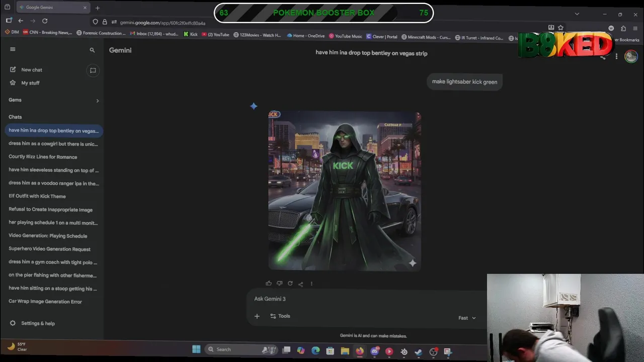Click the Gemini logo text in header
This screenshot has height=362, width=644.
tap(120, 50)
